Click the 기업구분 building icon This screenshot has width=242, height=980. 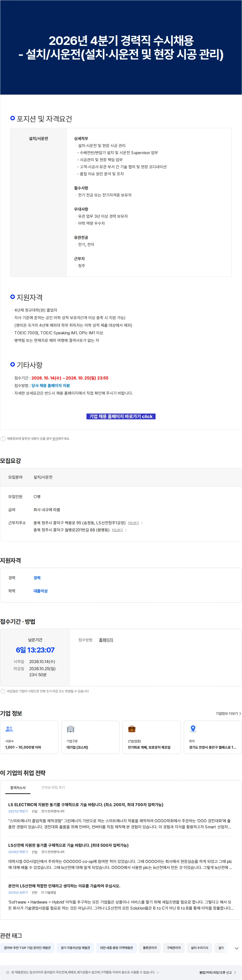[x=70, y=729]
